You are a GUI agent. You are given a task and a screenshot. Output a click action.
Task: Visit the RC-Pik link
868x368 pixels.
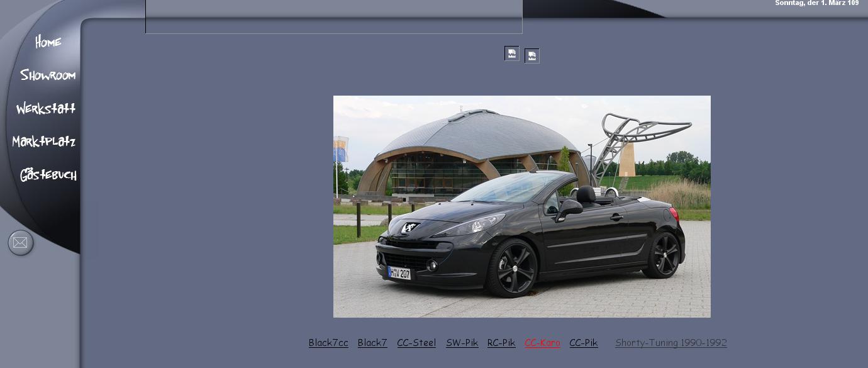tap(501, 343)
